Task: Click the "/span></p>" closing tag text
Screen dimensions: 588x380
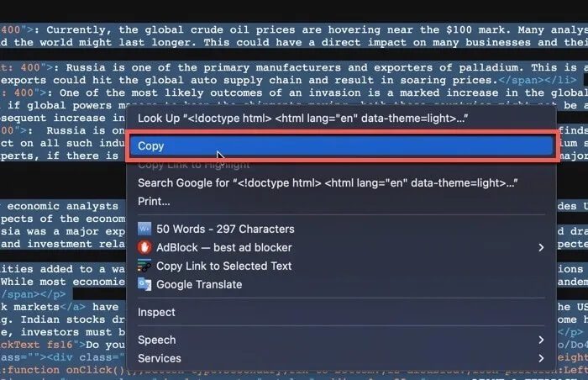Action: [33, 294]
